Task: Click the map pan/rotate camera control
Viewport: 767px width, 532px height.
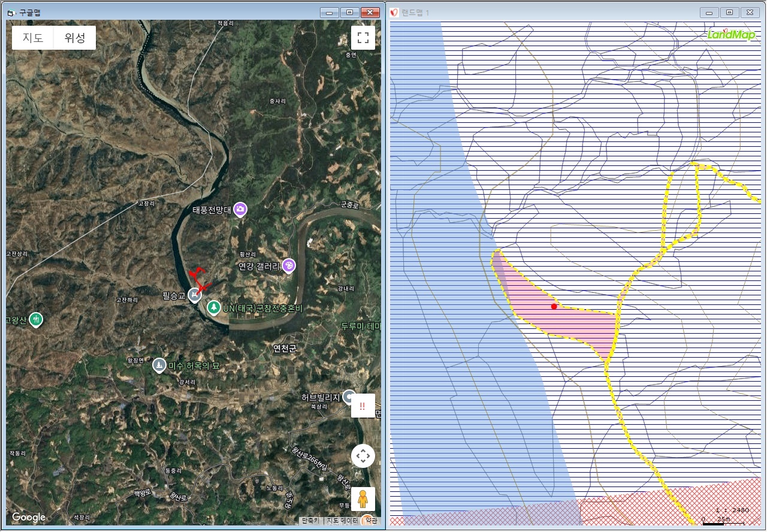Action: point(363,456)
